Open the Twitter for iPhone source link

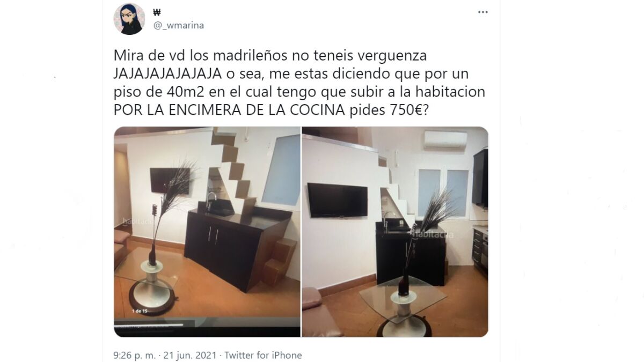coord(263,355)
